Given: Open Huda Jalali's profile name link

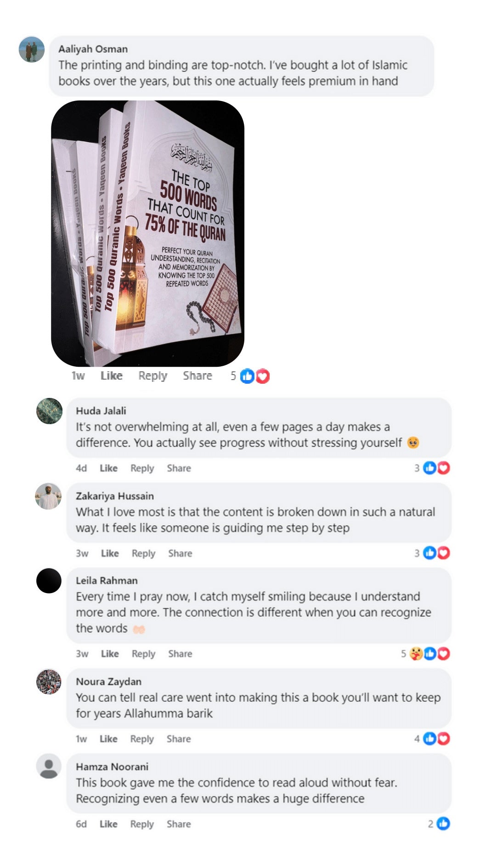Looking at the screenshot, I should click(101, 411).
